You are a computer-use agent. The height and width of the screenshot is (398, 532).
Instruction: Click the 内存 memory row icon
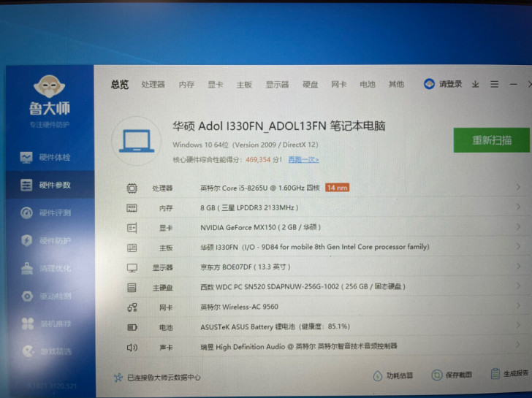click(132, 208)
